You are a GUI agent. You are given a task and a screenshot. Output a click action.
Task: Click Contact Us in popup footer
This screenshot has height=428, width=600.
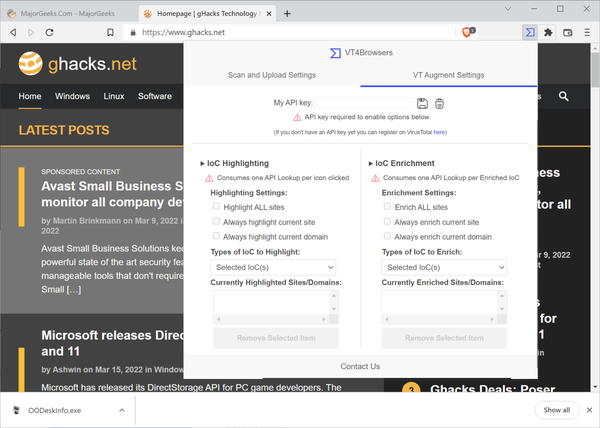[360, 366]
